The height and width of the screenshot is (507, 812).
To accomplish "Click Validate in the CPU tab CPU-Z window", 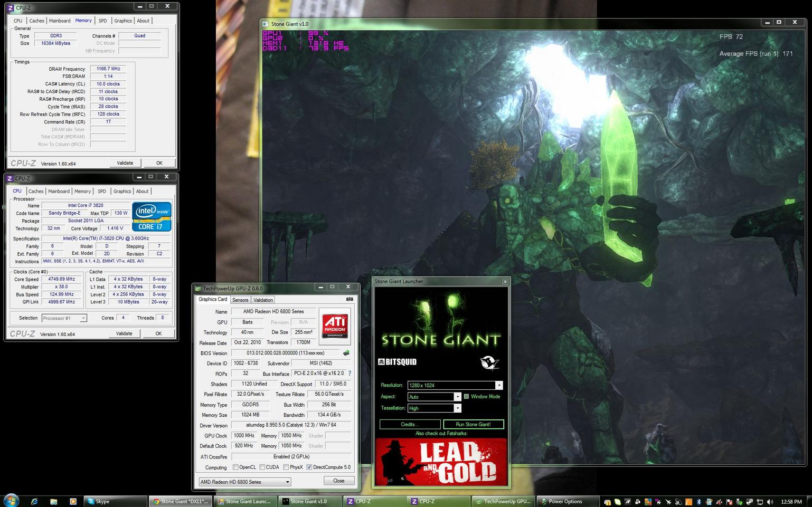I will click(124, 333).
